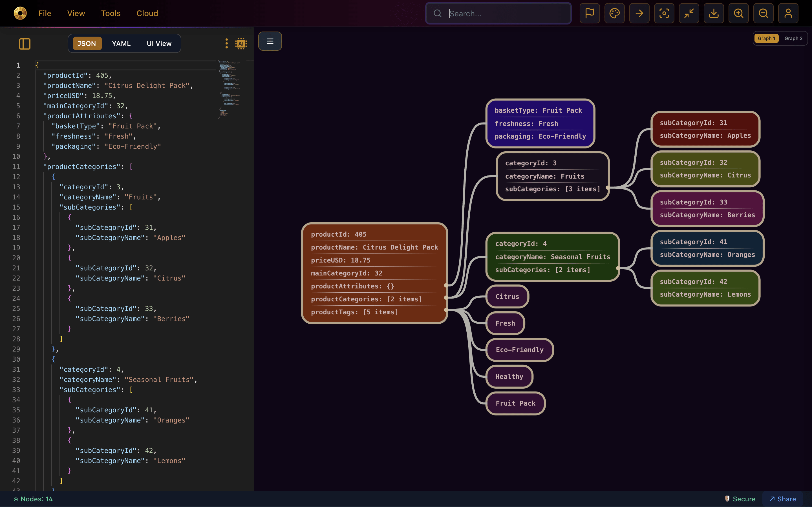Click the flag icon in top toolbar
Image resolution: width=812 pixels, height=507 pixels.
click(590, 14)
